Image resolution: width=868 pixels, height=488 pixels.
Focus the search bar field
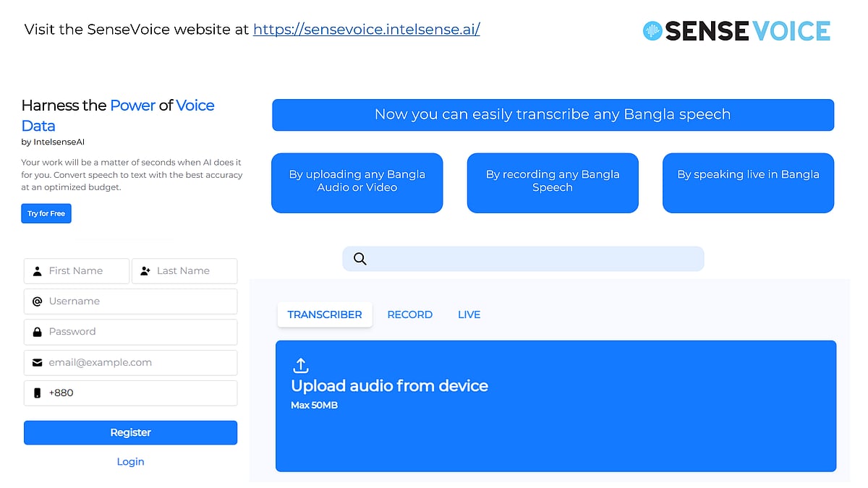tap(535, 259)
